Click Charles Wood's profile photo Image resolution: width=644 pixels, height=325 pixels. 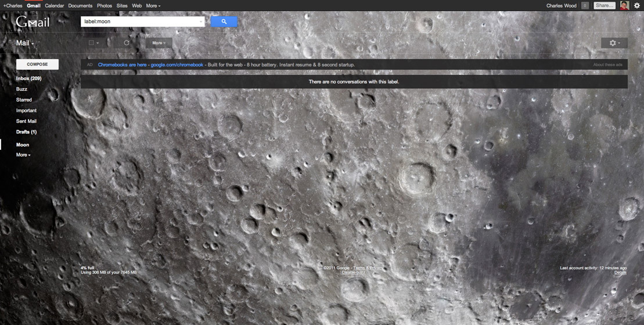pyautogui.click(x=624, y=5)
